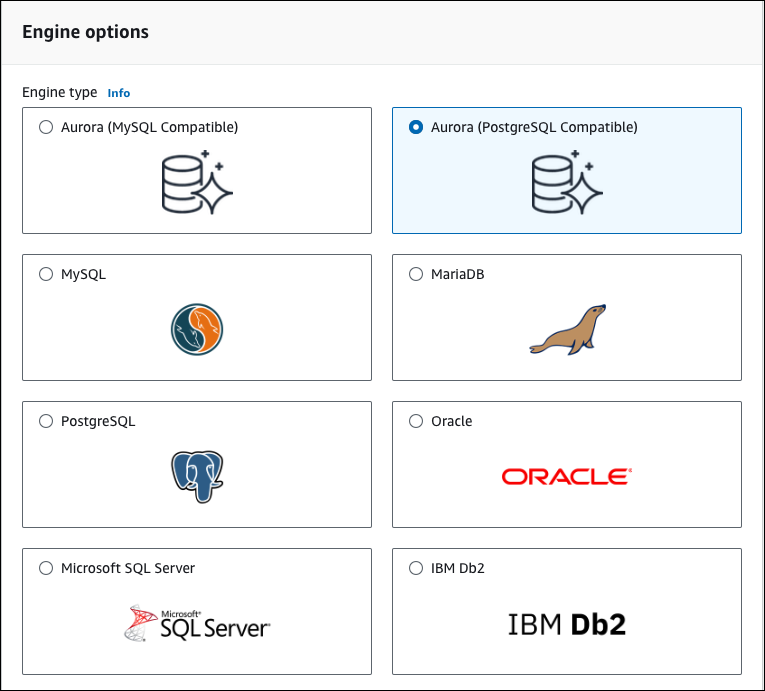Click the 'Engine options' section heading
This screenshot has width=765, height=691.
85,32
